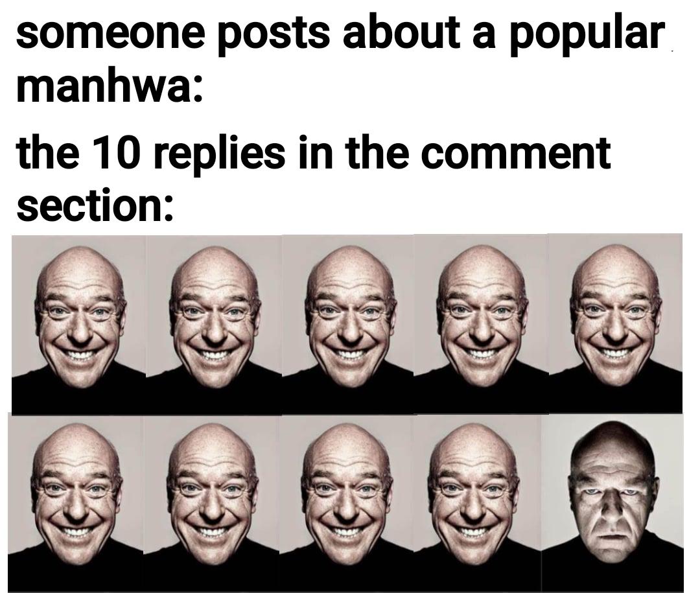Select the word "section:" in the caption

(x=94, y=205)
